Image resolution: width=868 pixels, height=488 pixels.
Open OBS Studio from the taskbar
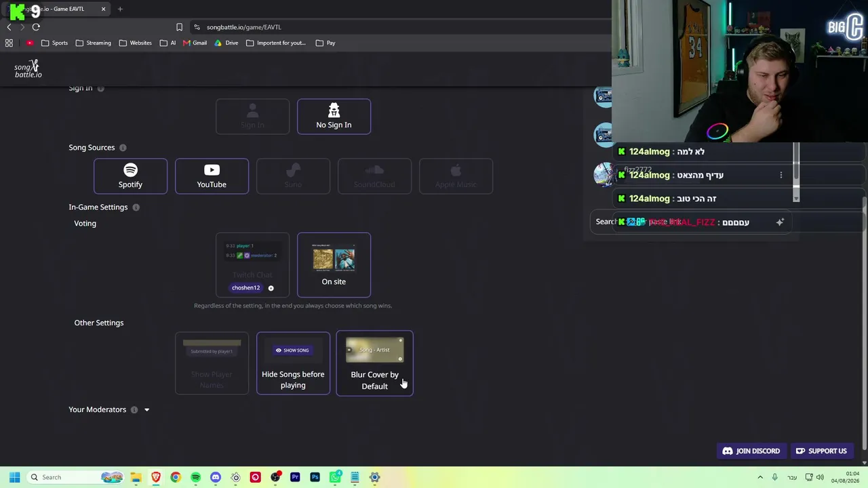(x=275, y=477)
